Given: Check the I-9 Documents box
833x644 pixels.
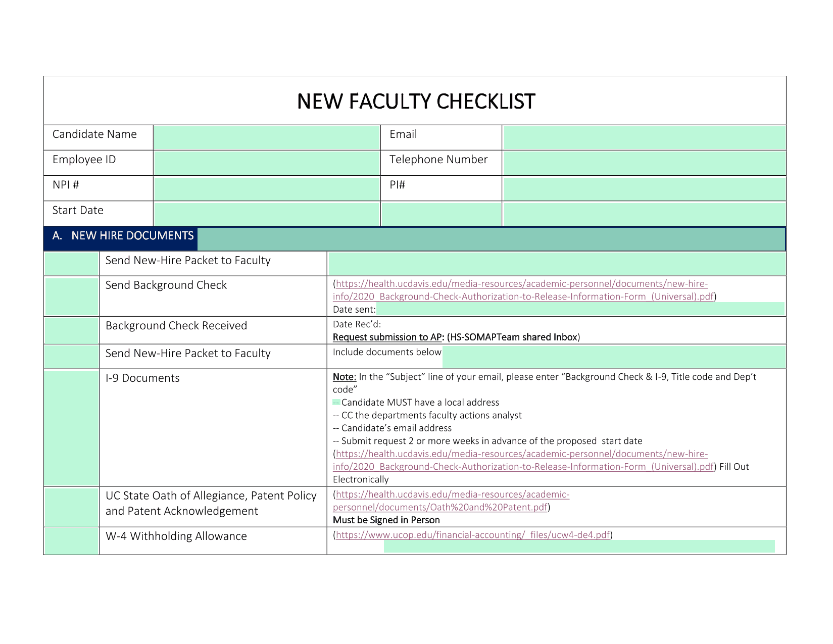Looking at the screenshot, I should [x=71, y=427].
